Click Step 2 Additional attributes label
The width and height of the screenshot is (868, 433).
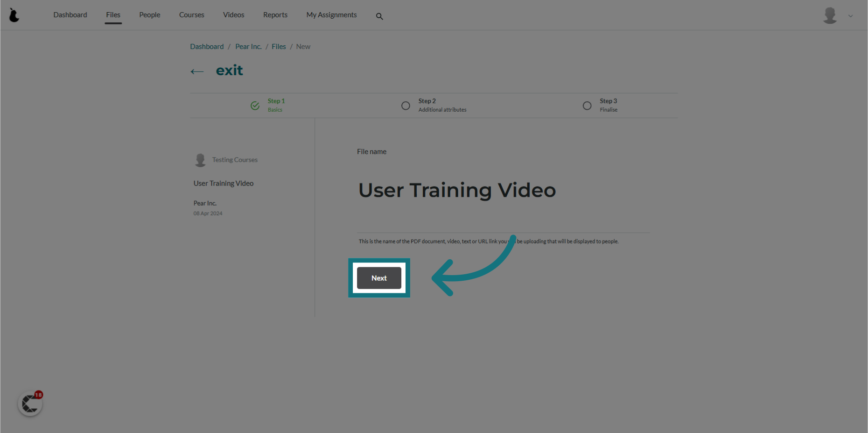pos(442,105)
